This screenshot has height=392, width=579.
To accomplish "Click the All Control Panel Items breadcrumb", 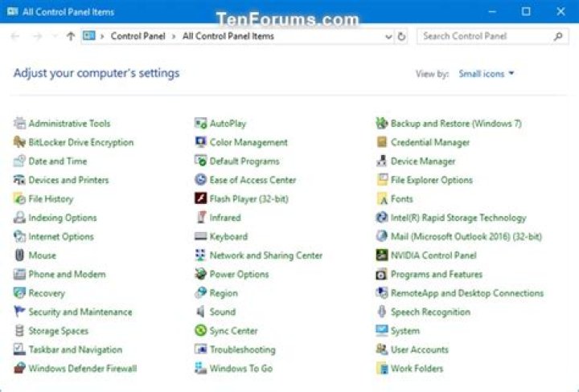I will pyautogui.click(x=228, y=36).
